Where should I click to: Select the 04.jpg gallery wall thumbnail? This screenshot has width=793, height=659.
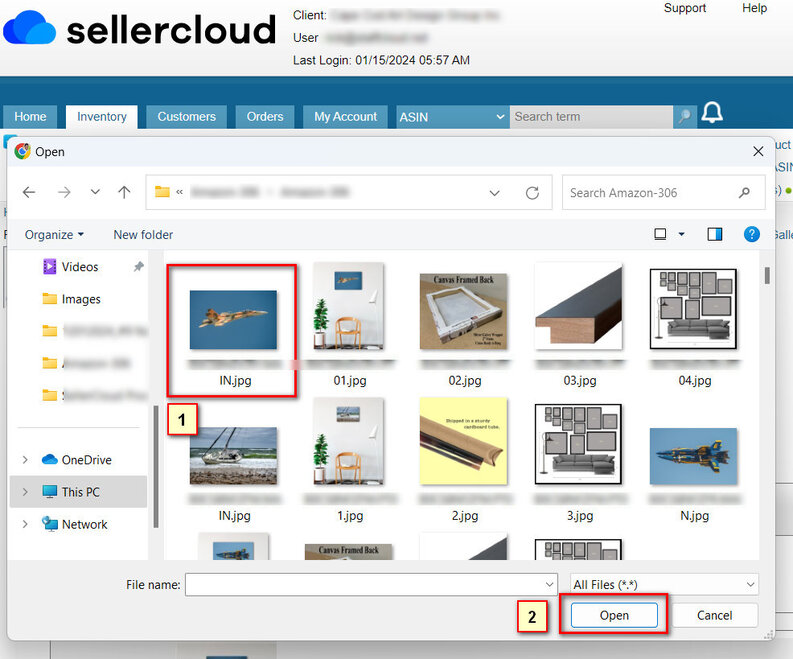[693, 309]
